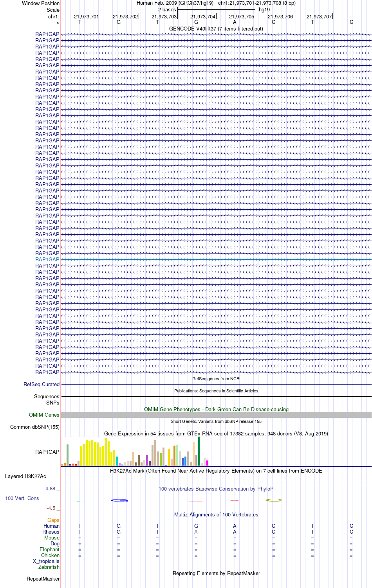Click the orange 'Gaps' label

tap(53, 520)
